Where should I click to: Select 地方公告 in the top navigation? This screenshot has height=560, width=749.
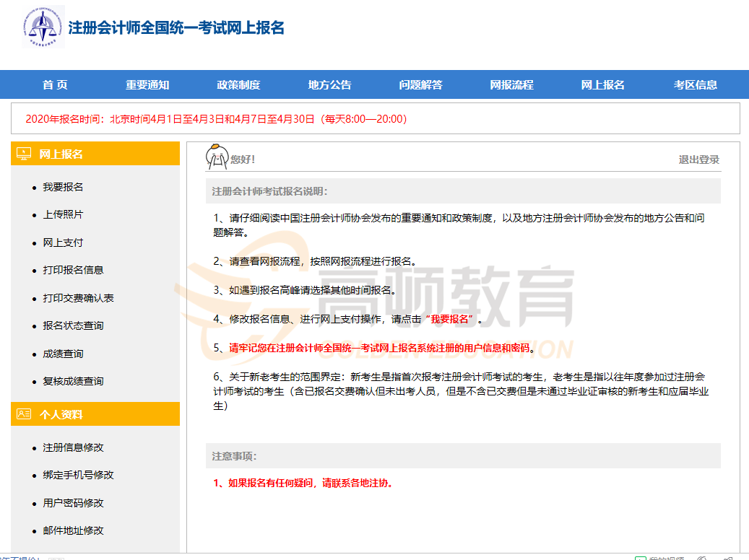pos(329,84)
